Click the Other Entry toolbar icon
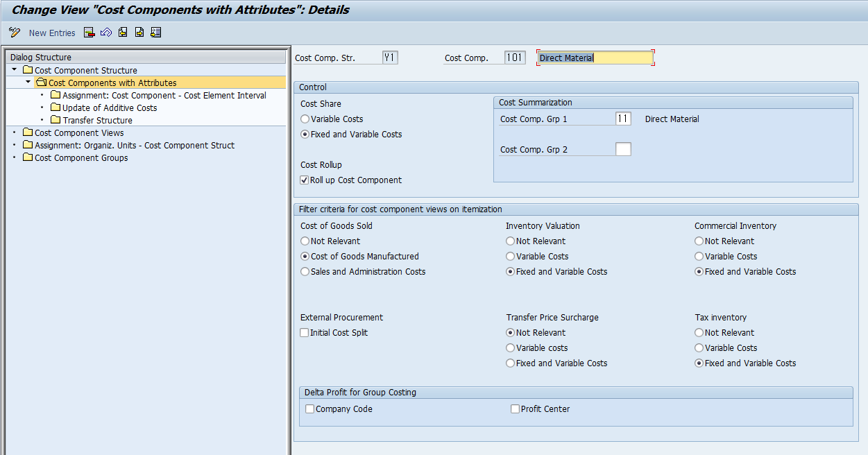Viewport: 868px width, 455px height. click(x=155, y=32)
